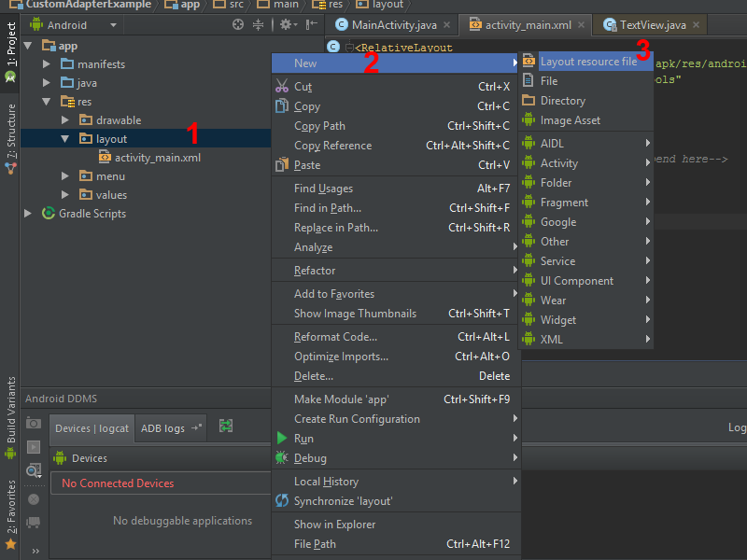This screenshot has height=560, width=747.
Task: Click the Gradle Scripts icon in project tree
Action: (x=49, y=213)
